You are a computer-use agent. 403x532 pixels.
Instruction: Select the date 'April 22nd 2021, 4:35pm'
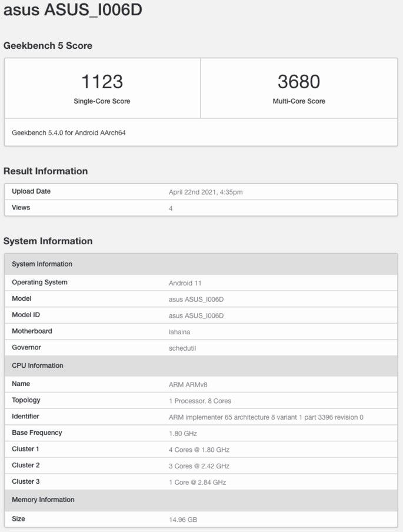[x=206, y=192]
